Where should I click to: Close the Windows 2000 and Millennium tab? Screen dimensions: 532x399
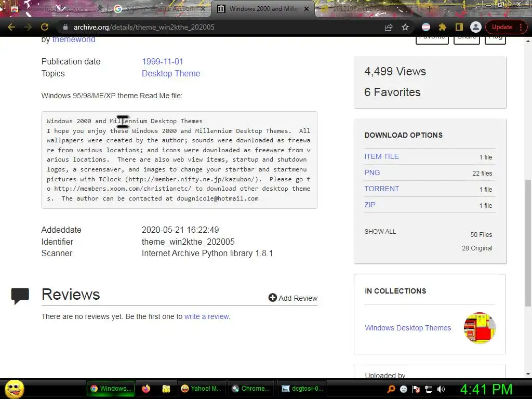click(307, 9)
